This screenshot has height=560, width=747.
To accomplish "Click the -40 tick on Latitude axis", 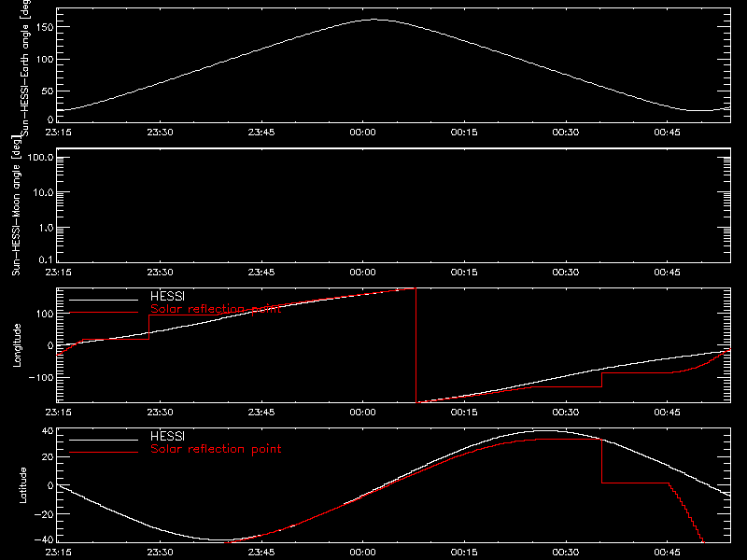I will coord(44,540).
